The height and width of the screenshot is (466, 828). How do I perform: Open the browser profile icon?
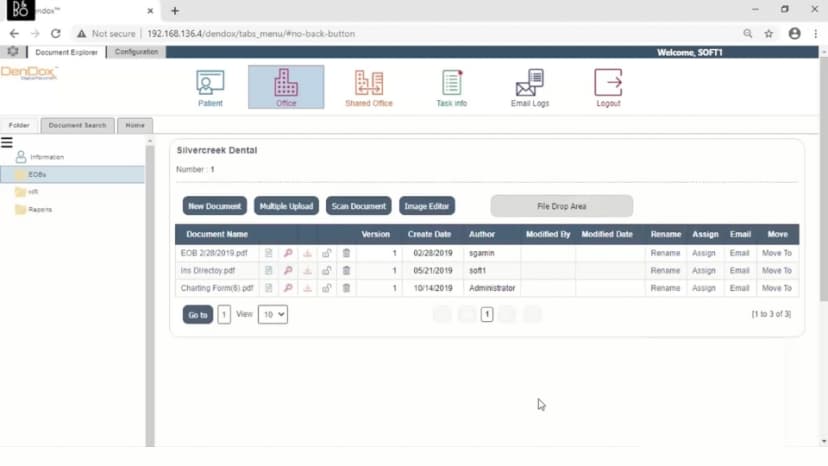[794, 33]
